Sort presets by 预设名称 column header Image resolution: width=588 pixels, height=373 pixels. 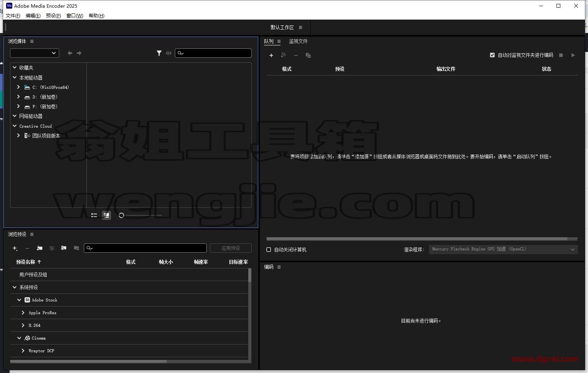pos(26,262)
